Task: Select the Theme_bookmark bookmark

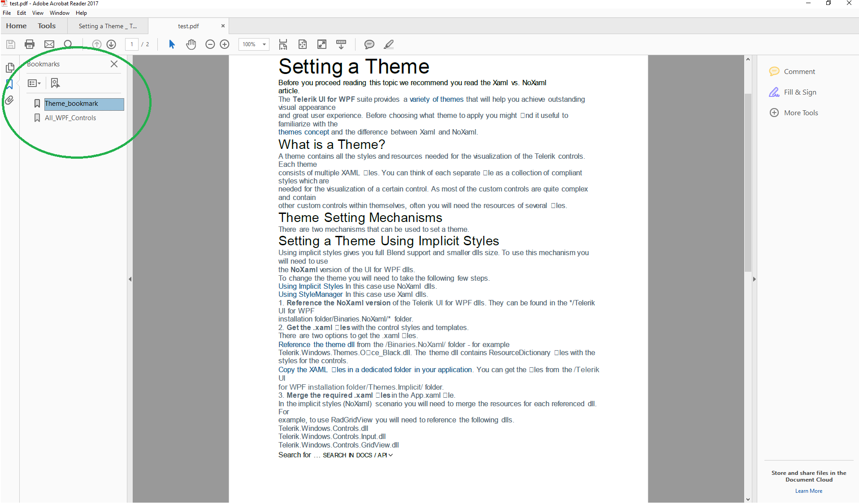Action: coord(84,104)
